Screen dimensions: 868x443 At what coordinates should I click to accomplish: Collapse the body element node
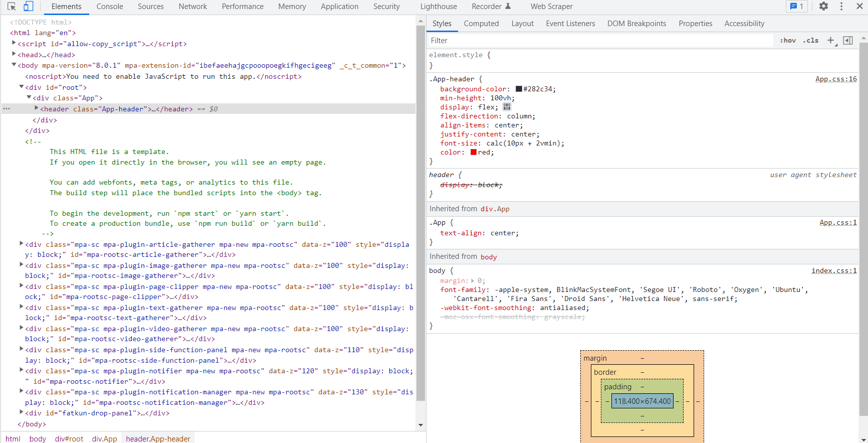pos(14,65)
